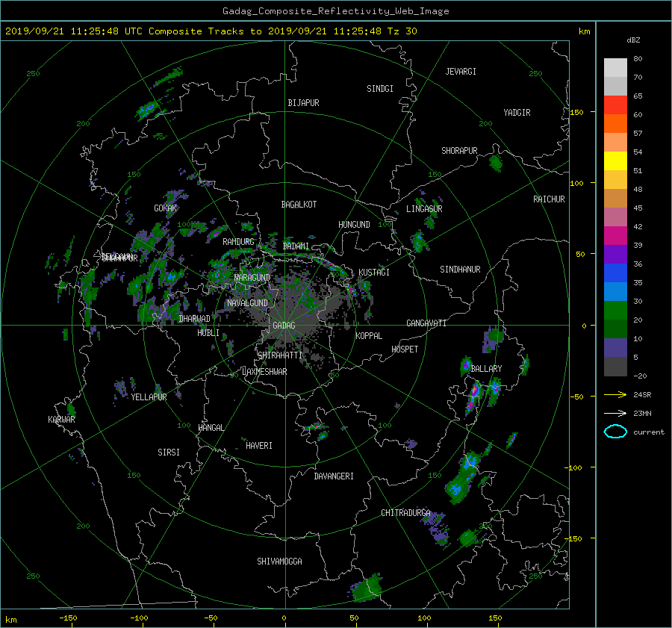Screen dimensions: 672x628
Task: Click the SHIRAHATTI city label
Action: click(280, 355)
